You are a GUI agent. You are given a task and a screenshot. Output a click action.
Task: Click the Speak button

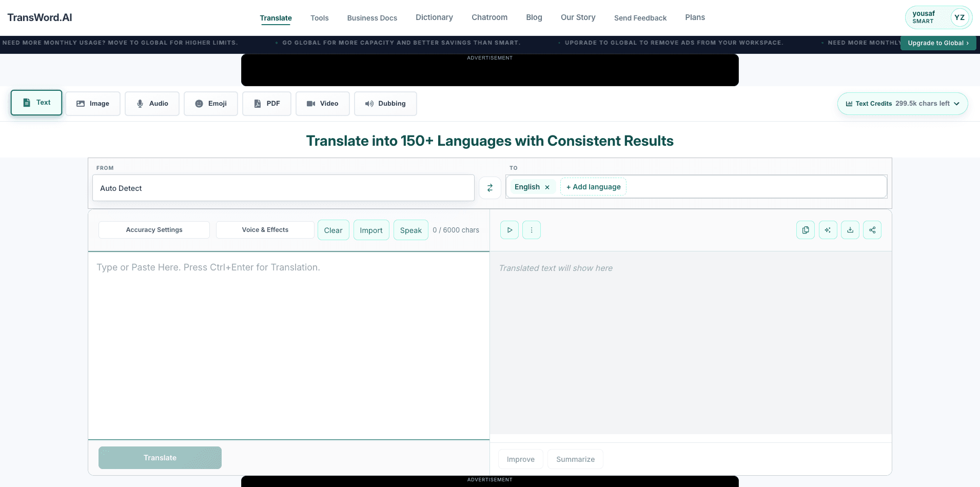click(411, 230)
